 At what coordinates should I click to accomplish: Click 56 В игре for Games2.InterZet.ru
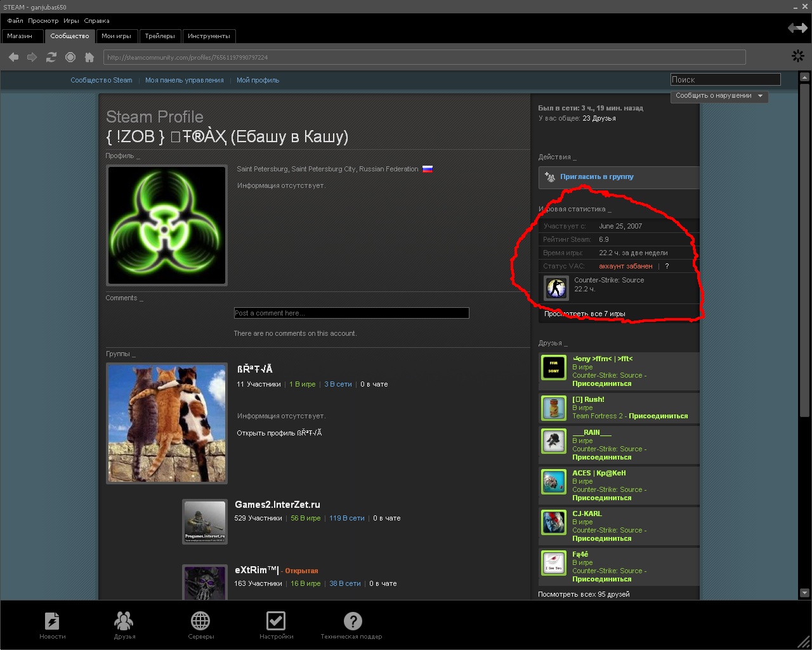pyautogui.click(x=305, y=518)
